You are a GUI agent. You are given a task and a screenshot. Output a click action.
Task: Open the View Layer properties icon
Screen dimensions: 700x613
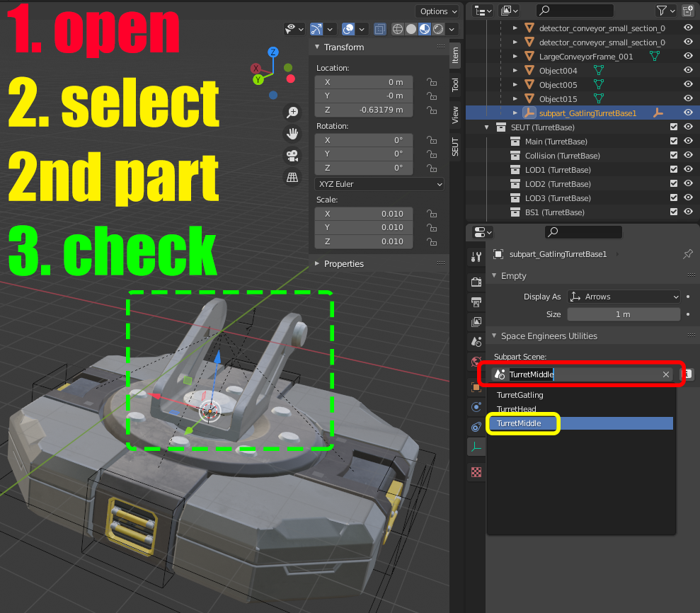coord(476,322)
